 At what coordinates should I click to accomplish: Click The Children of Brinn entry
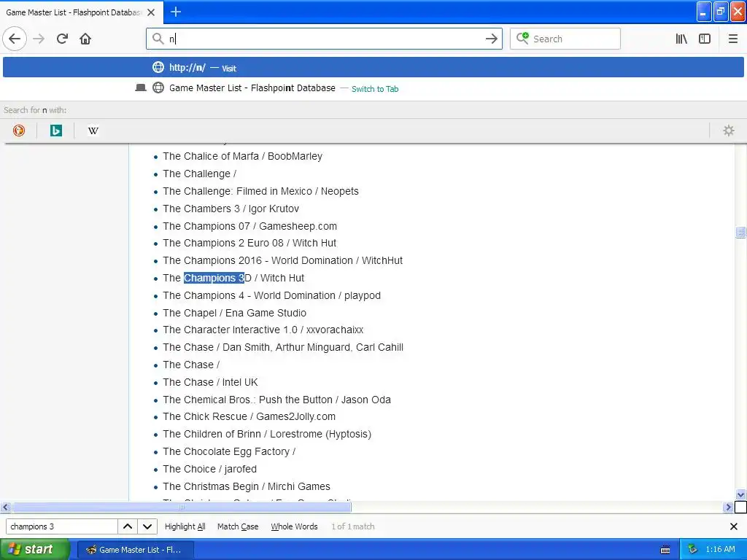267,434
